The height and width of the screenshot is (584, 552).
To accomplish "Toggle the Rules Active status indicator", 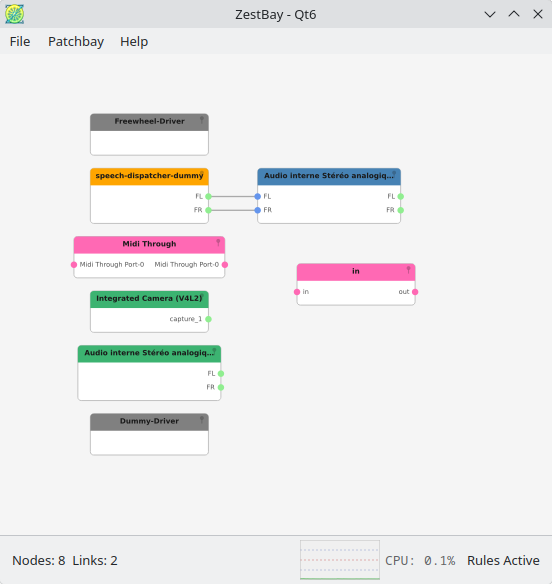I will (503, 560).
